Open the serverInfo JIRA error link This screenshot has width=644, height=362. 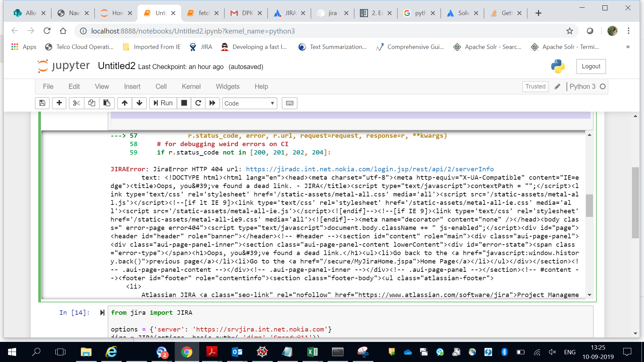[369, 169]
